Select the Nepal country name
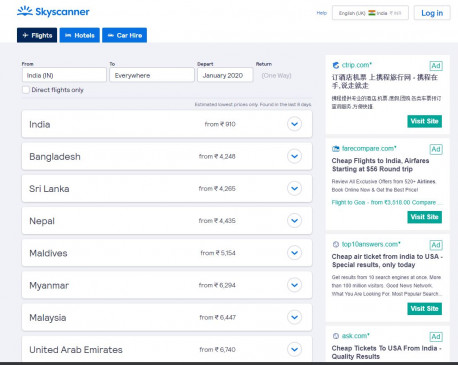The image size is (458, 365). coord(42,221)
